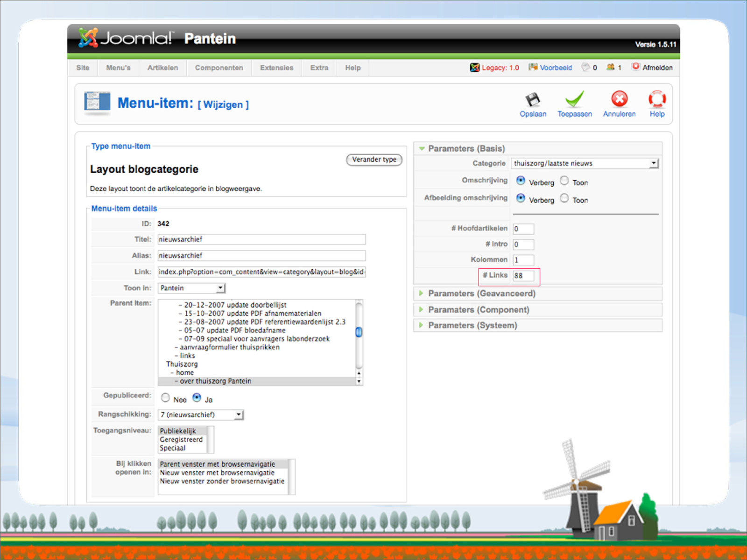Select Publiekelijk access level
The width and height of the screenshot is (747, 560).
coord(183,431)
